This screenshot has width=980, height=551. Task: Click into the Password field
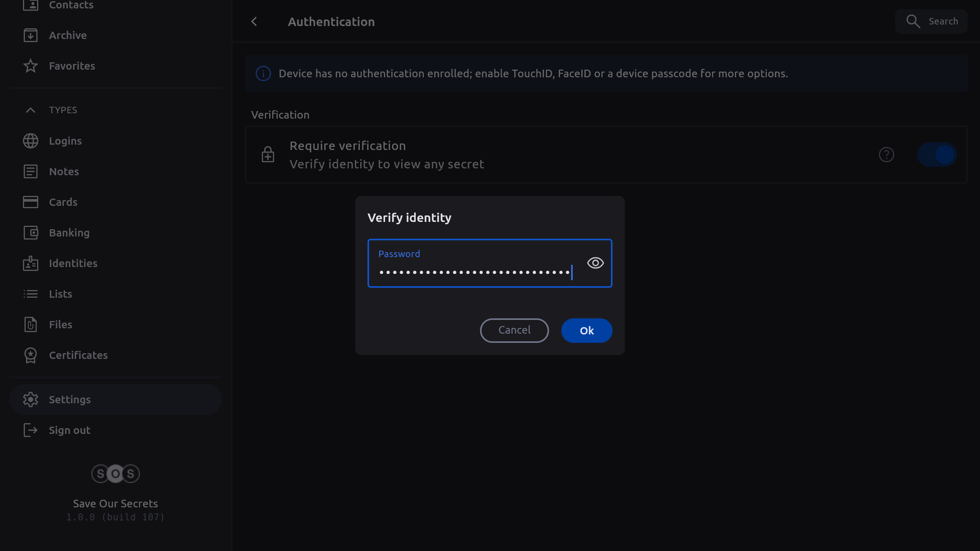coord(475,268)
